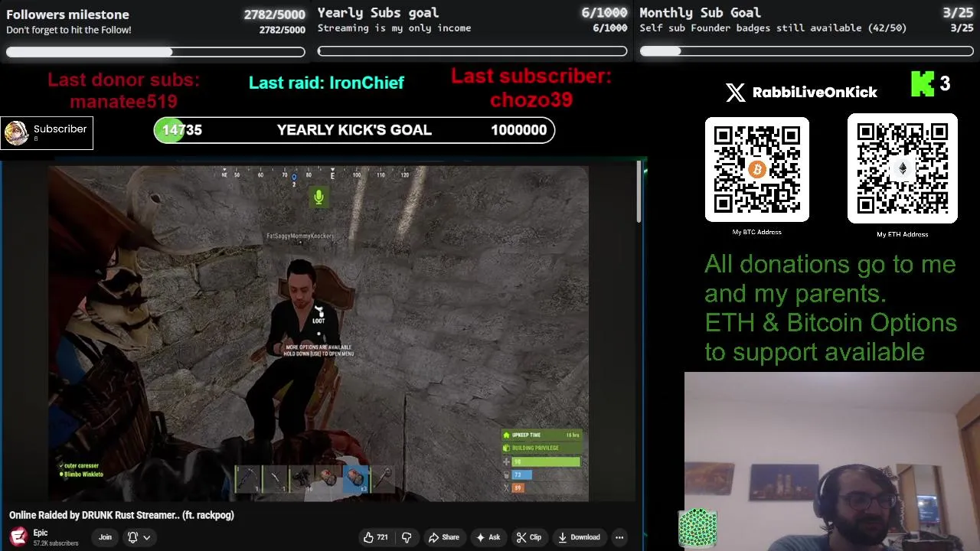Join the Epic channel membership
The width and height of the screenshot is (980, 551).
click(x=105, y=537)
